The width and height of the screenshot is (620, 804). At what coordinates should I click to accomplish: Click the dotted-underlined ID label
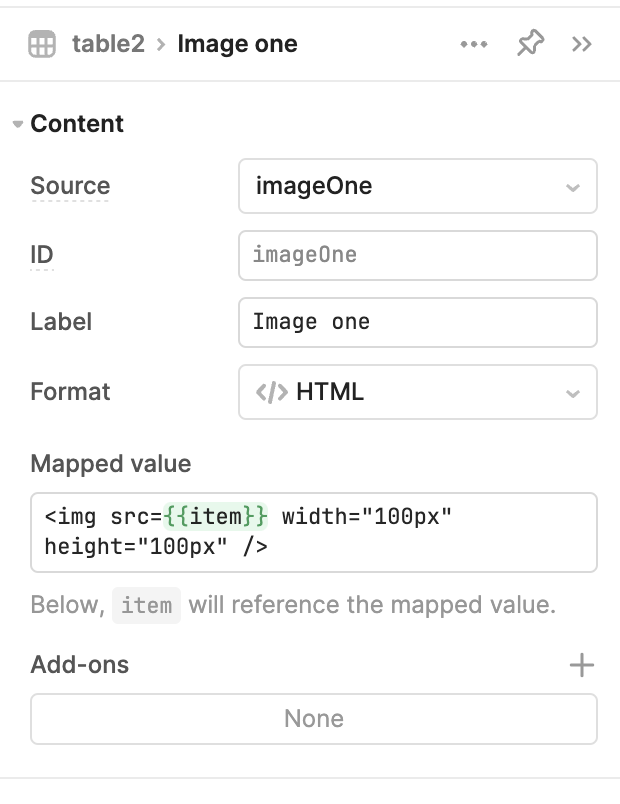42,255
